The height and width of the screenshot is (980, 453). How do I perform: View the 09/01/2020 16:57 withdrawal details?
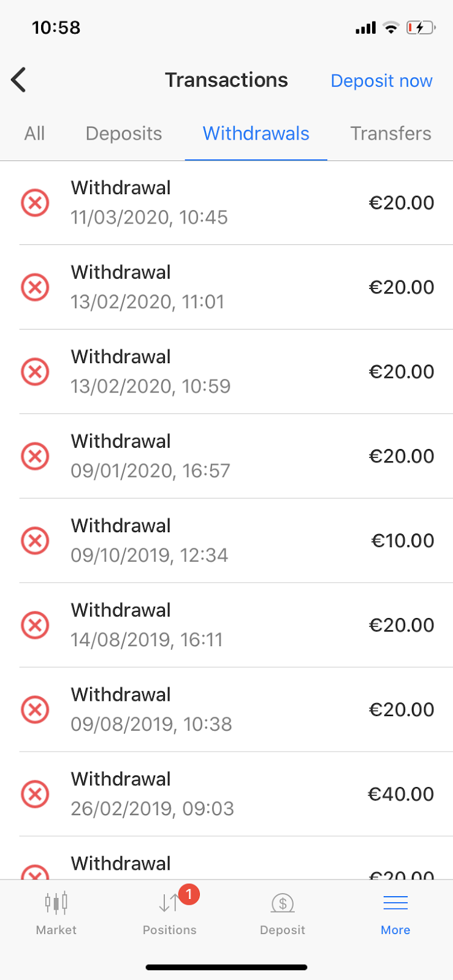click(226, 456)
